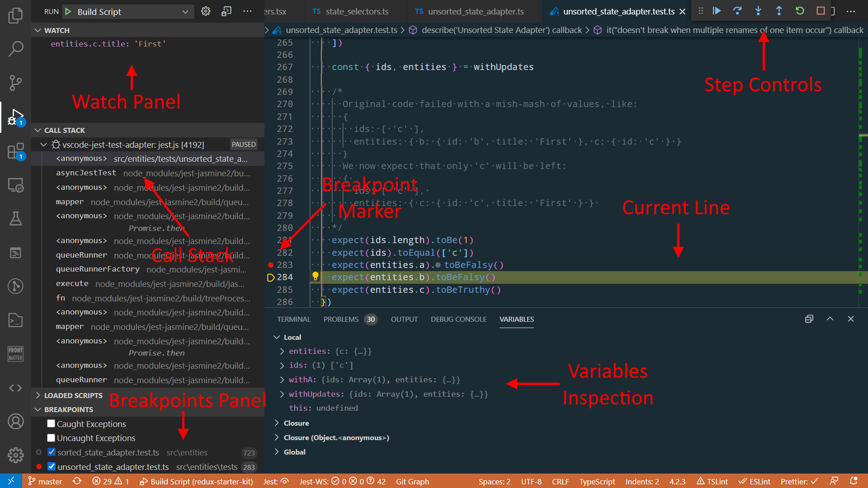Close the unsorted_state_adapter.test.ts tab
868x488 pixels.
(x=682, y=11)
